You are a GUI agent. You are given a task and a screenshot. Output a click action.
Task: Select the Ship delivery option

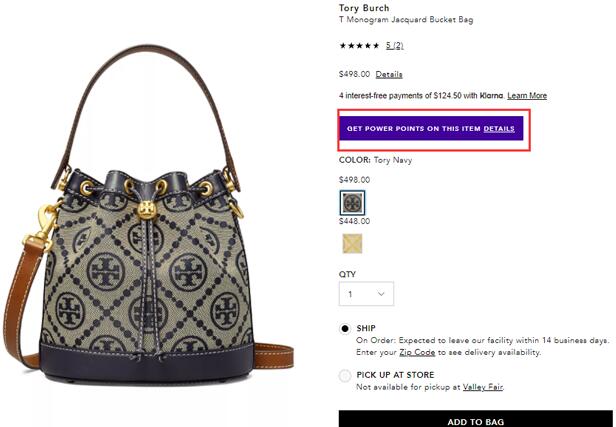point(346,328)
